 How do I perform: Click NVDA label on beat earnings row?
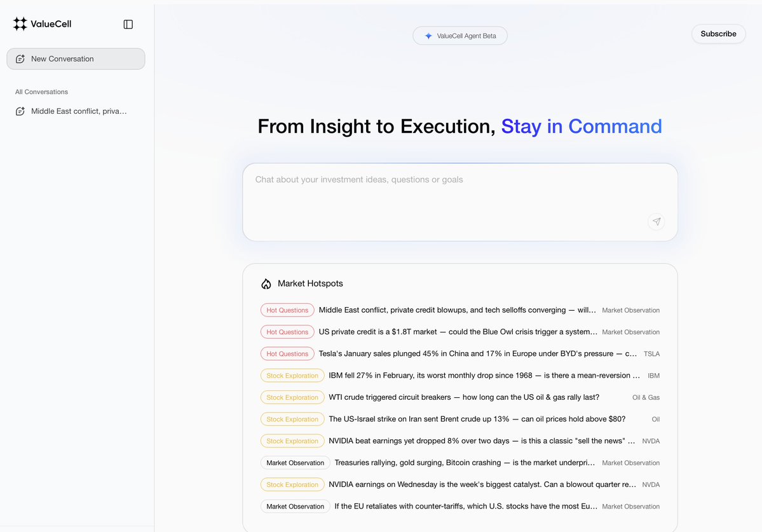pos(651,442)
